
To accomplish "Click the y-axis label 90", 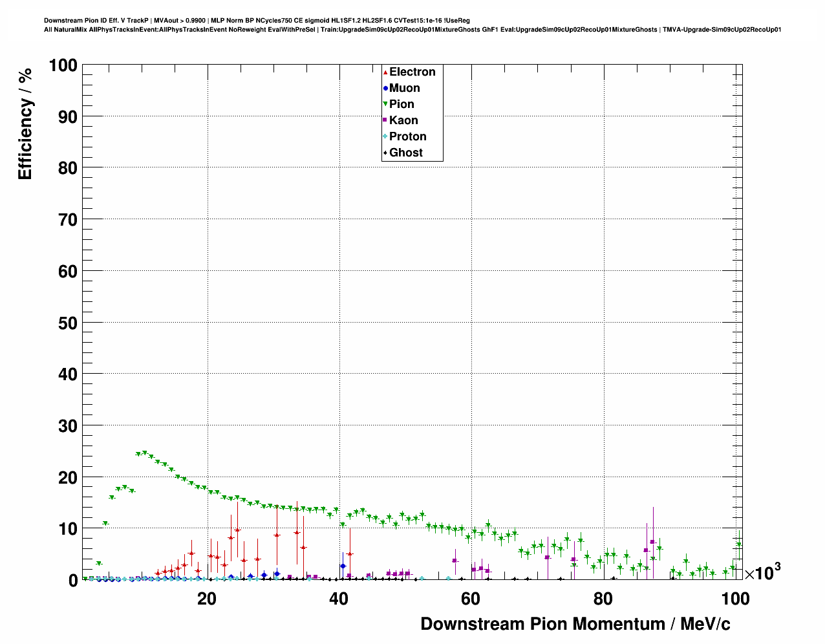I will pos(68,117).
